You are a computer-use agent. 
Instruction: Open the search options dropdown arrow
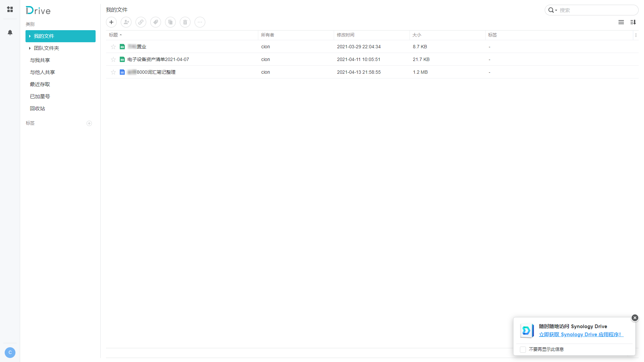556,10
